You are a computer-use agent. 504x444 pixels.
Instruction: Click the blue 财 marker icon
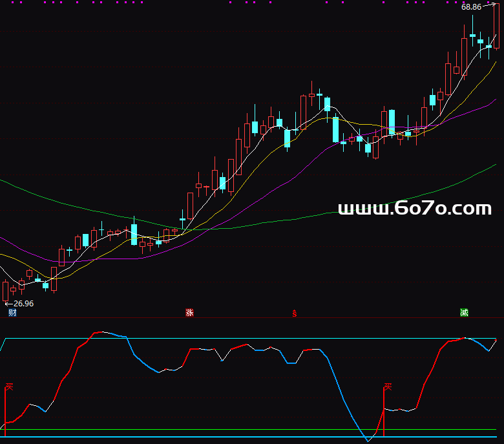(x=12, y=313)
